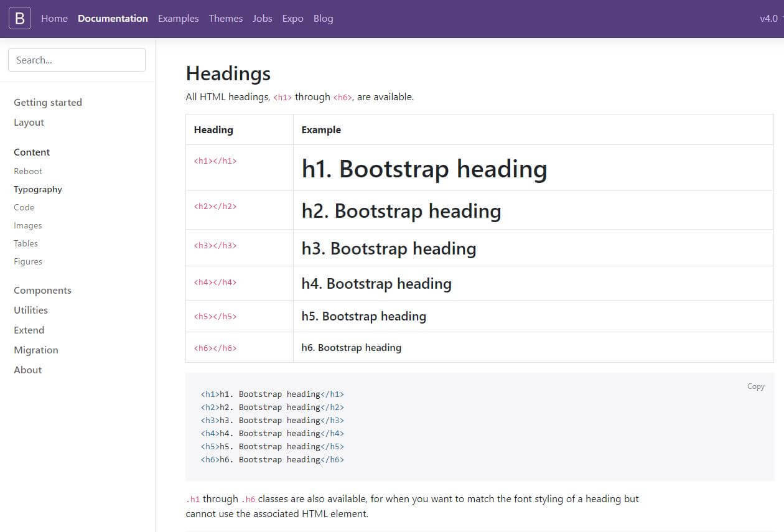Select Documentation in the top navbar
This screenshot has height=532, width=784.
[x=113, y=19]
